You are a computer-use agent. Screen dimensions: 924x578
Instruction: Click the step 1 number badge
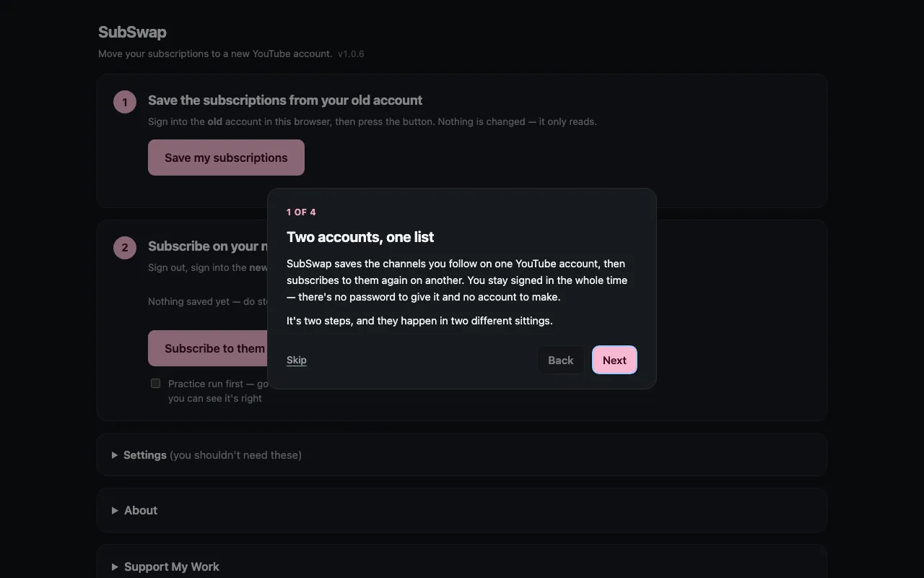pyautogui.click(x=125, y=102)
